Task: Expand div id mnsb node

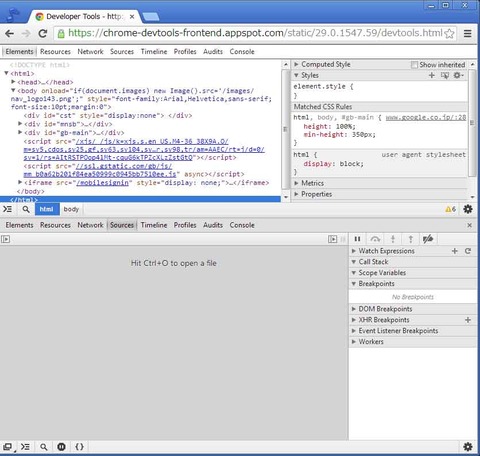Action: click(20, 124)
